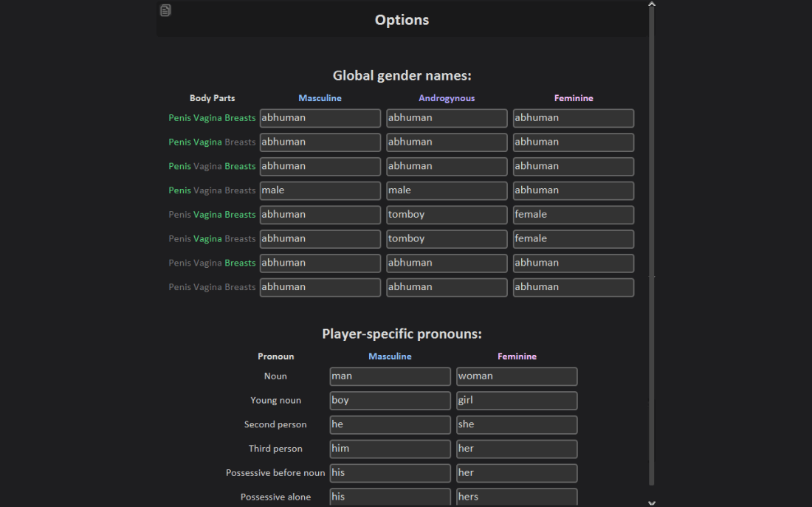Click the document icon beside Options header
Screen dimensions: 812x507
[165, 10]
